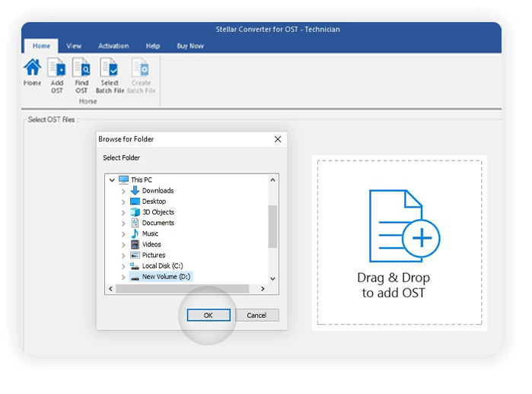This screenshot has width=532, height=394.
Task: Click the New Volume (D:) drive icon
Action: click(135, 278)
